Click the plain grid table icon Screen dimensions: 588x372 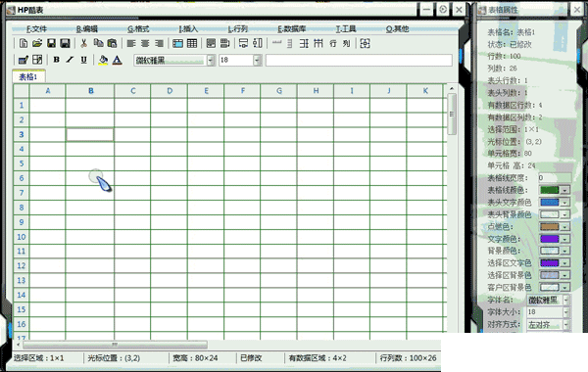coord(192,43)
